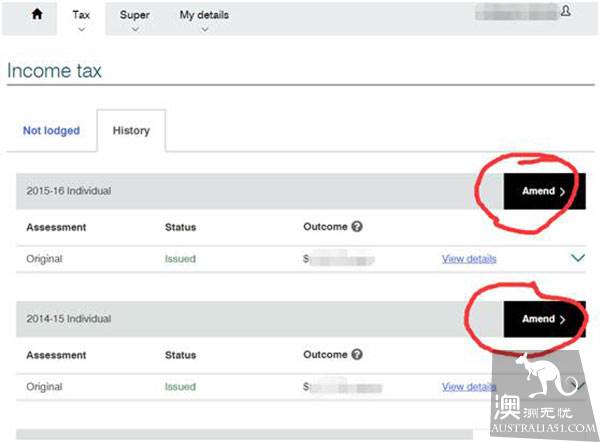Image resolution: width=600 pixels, height=442 pixels.
Task: Click the Status column header for 2014-15
Action: pyautogui.click(x=180, y=355)
